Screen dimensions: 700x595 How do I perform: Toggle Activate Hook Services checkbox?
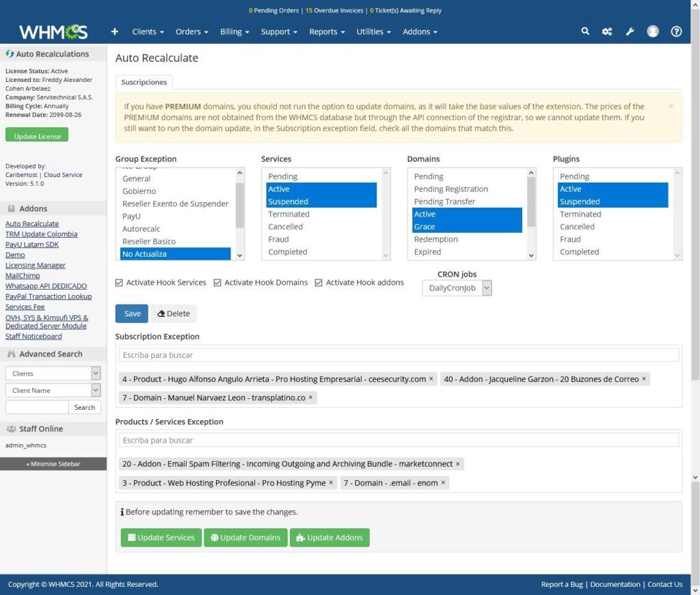pos(119,283)
